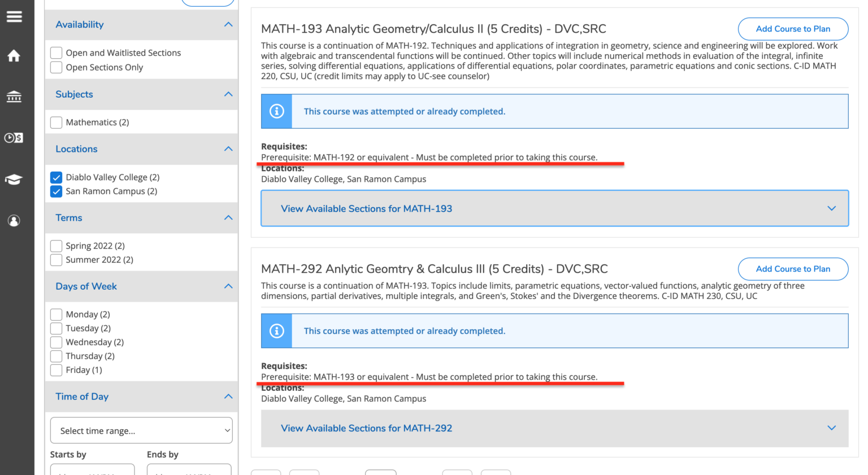Viewport: 868px width, 475px height.
Task: Click MATH-193 Analytic Geometry/Calculus II title
Action: pos(433,29)
